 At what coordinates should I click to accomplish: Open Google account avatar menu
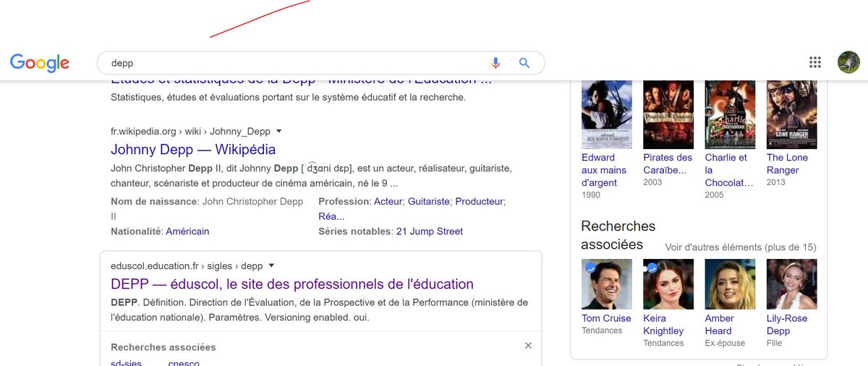[x=848, y=62]
